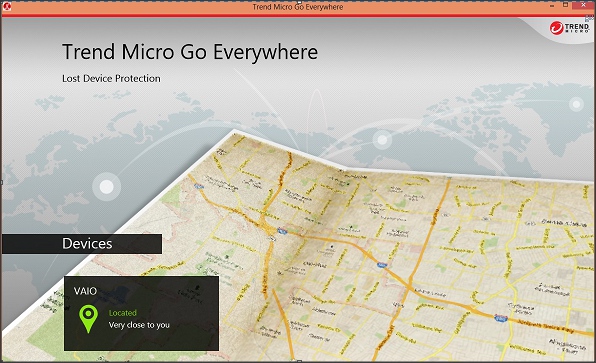Click glowing dot at center of world map
596x363 pixels.
click(382, 139)
